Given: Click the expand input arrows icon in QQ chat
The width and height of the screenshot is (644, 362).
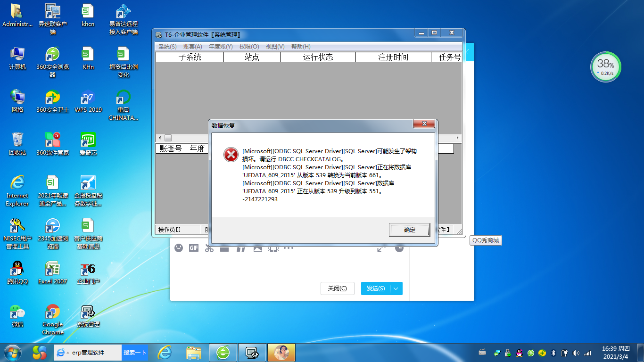Looking at the screenshot, I should [381, 248].
